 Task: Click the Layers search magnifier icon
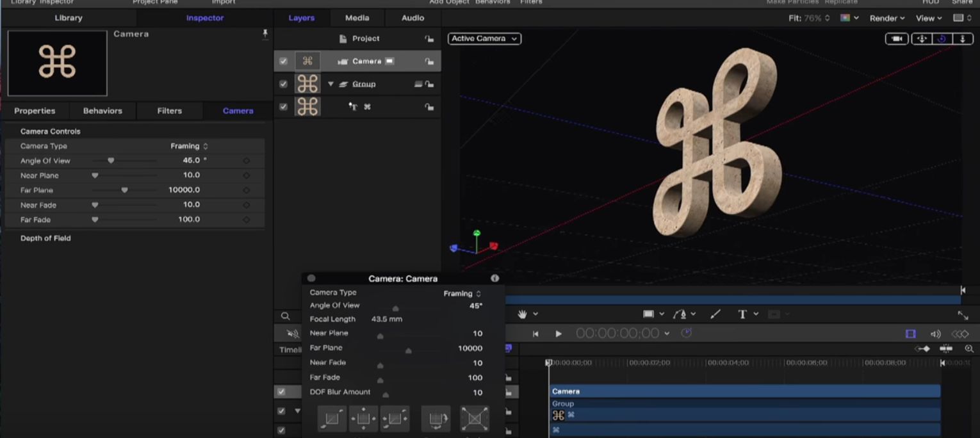pos(286,316)
